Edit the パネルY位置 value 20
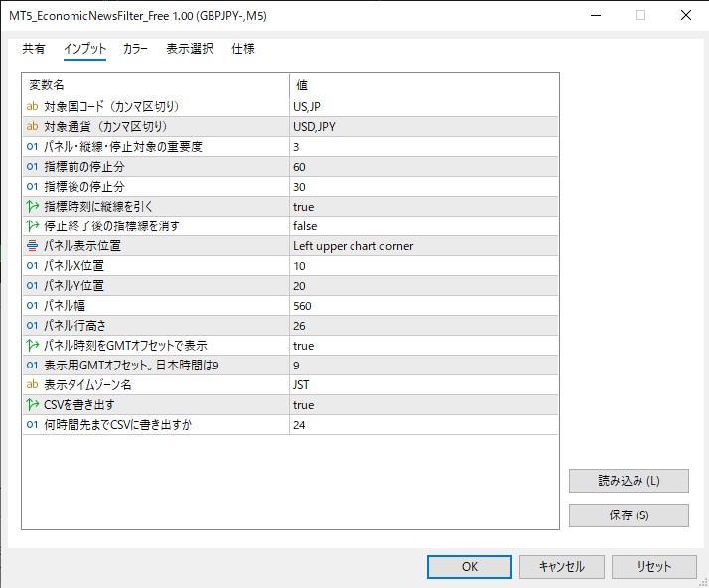The image size is (709, 588). click(423, 286)
